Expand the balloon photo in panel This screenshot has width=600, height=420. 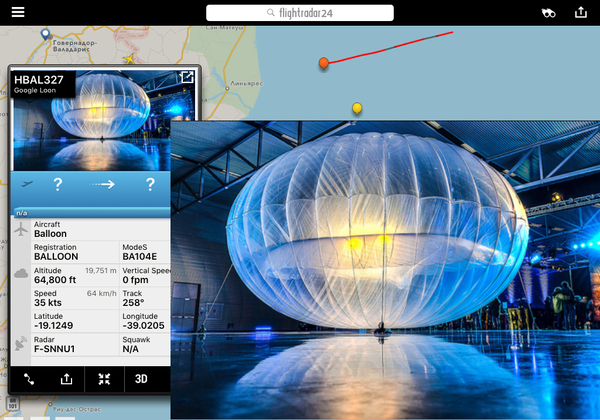tap(186, 78)
